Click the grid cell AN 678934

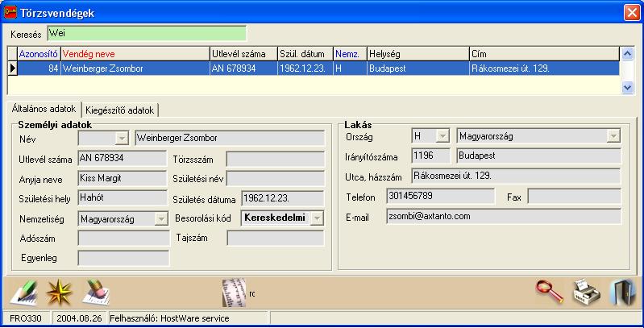pyautogui.click(x=243, y=69)
